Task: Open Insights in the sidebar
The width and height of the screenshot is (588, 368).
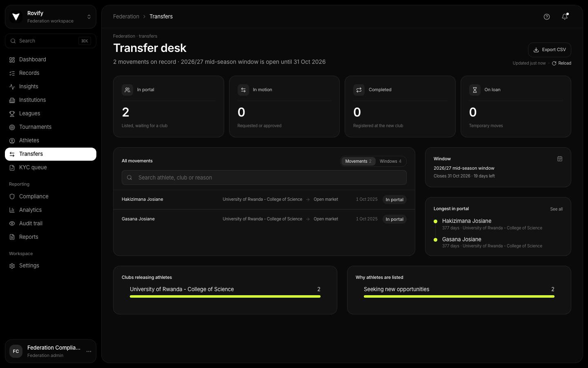Action: (51, 87)
